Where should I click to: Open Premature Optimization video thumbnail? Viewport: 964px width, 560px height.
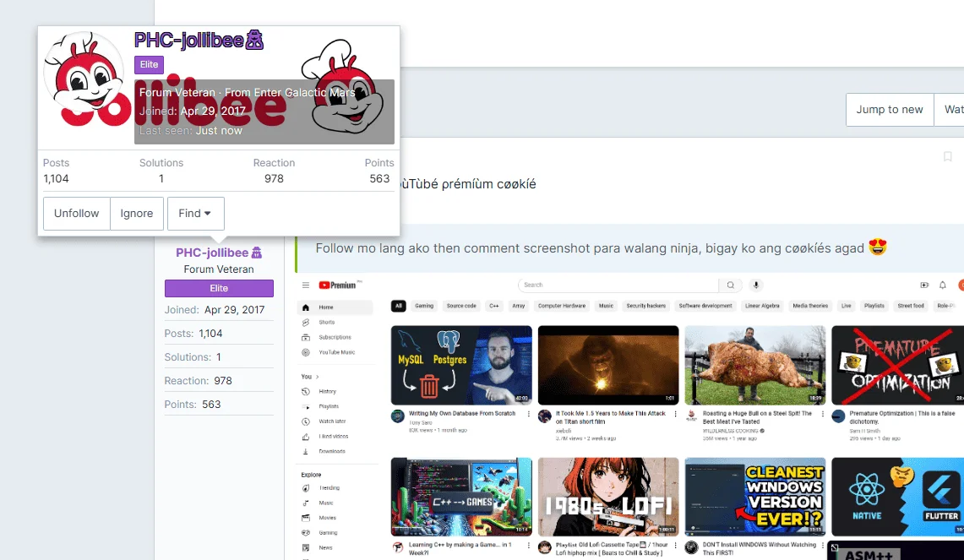click(897, 365)
